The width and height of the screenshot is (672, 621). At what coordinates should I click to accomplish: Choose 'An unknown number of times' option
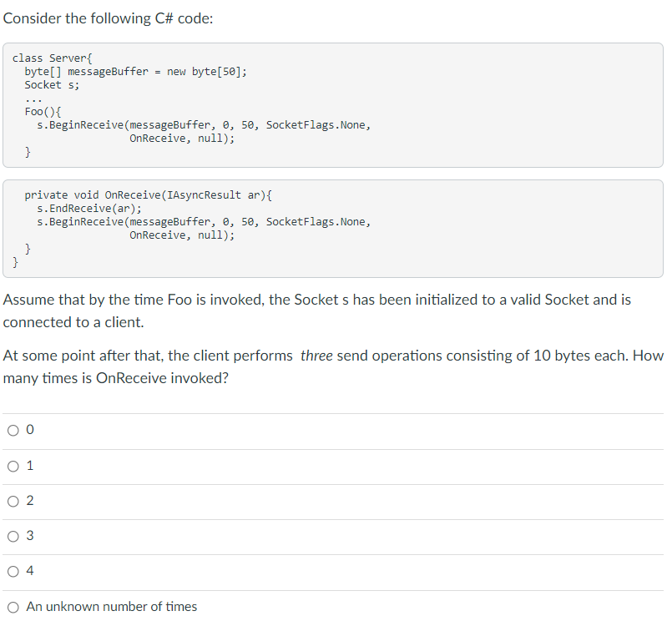(13, 607)
